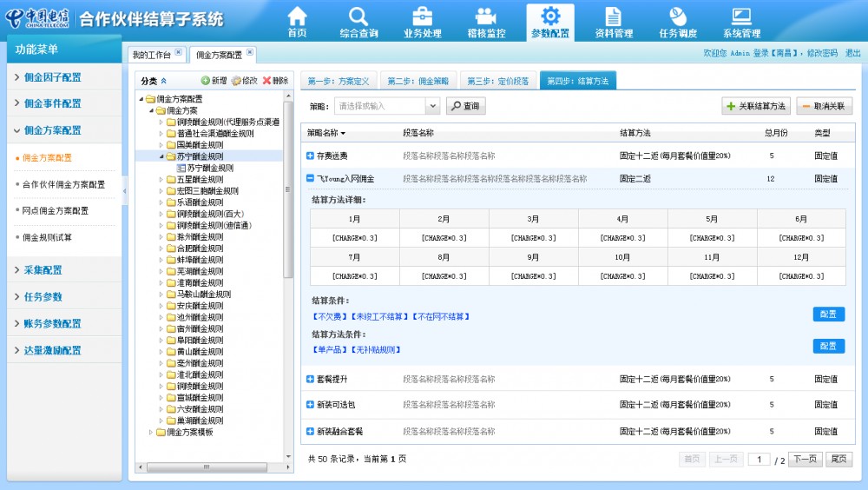
Task: Expand 采集配置 menu section
Action: point(64,270)
